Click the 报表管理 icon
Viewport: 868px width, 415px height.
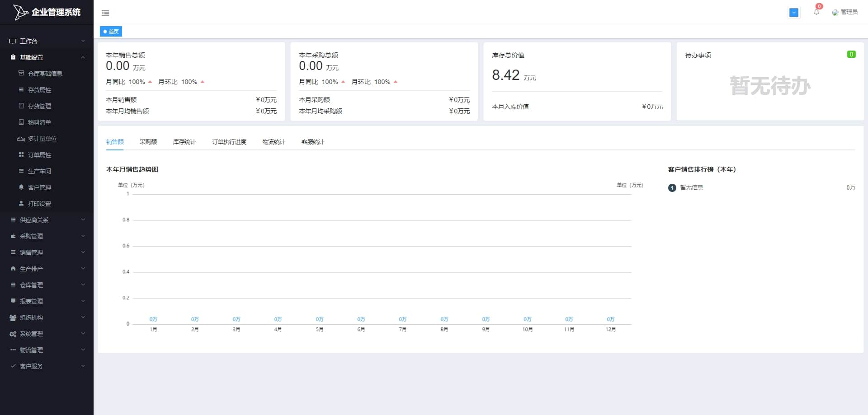coord(13,301)
